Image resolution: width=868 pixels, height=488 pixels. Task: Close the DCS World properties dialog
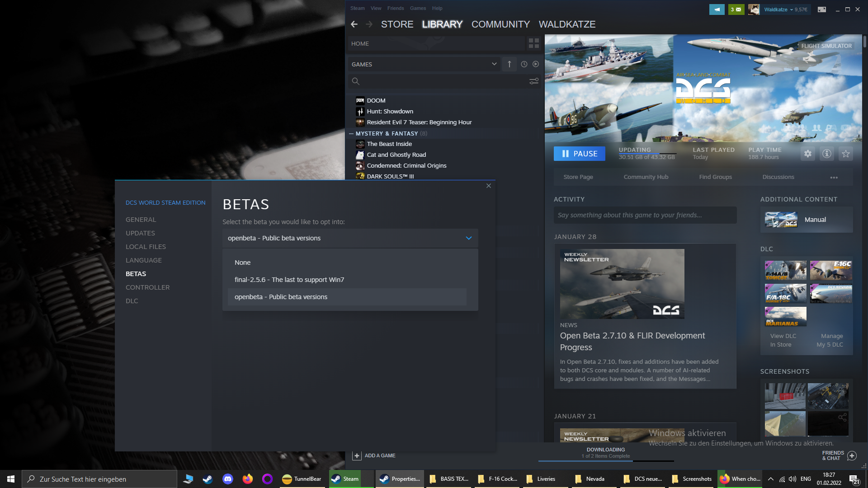click(x=489, y=186)
